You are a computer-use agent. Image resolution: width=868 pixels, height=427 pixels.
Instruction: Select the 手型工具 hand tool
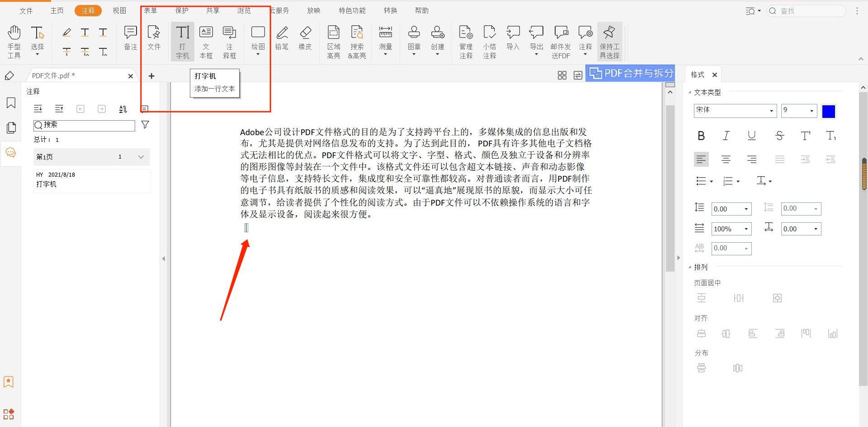[14, 41]
